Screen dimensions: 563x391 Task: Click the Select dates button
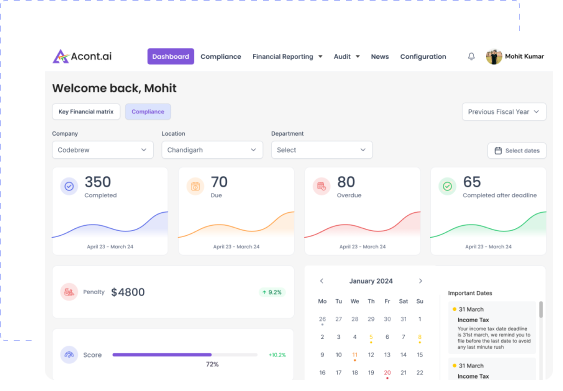pyautogui.click(x=517, y=150)
